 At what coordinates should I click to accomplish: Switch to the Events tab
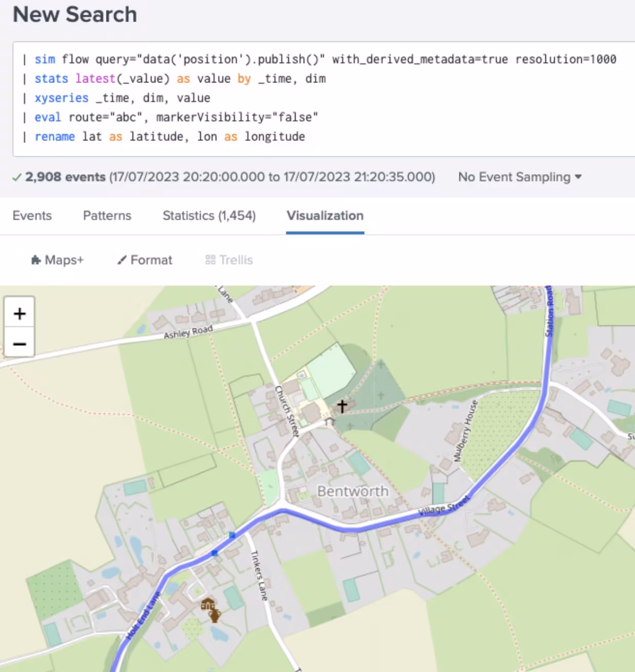[32, 216]
